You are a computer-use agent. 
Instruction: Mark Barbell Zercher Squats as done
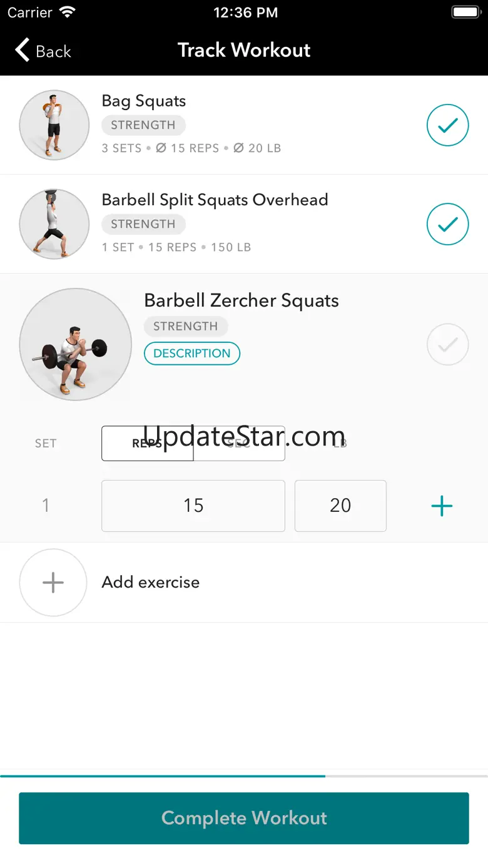point(447,344)
